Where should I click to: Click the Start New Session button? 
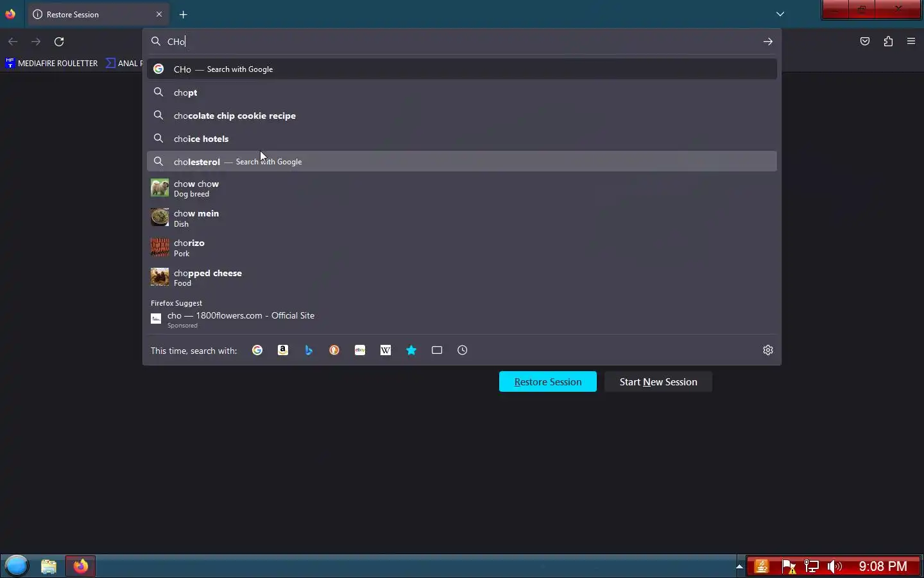pyautogui.click(x=658, y=381)
